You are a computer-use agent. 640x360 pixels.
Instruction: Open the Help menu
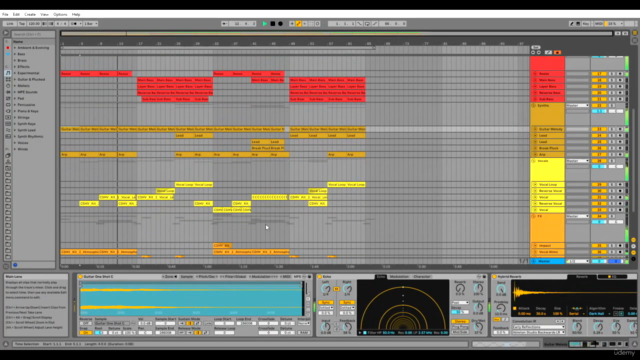76,14
